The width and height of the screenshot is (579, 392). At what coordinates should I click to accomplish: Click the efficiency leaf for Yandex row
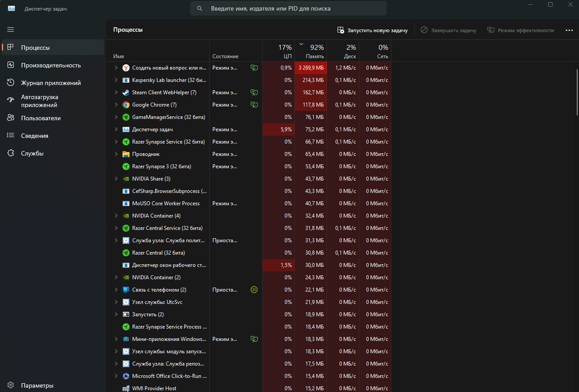tap(254, 68)
